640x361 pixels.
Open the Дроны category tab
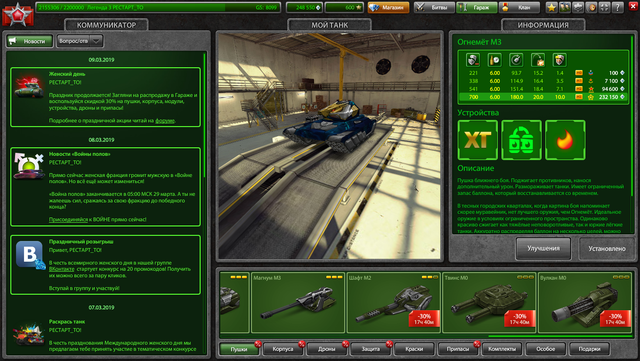point(327,349)
